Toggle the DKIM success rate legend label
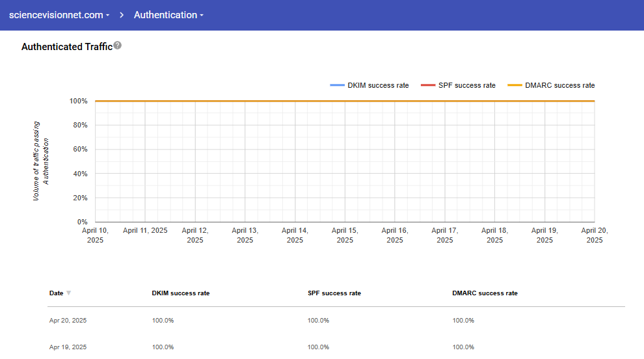 point(378,85)
